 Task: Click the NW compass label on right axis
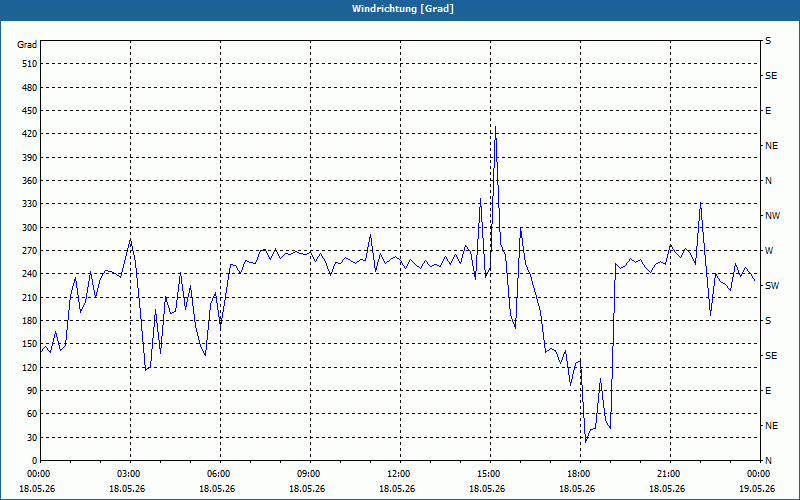coord(772,216)
